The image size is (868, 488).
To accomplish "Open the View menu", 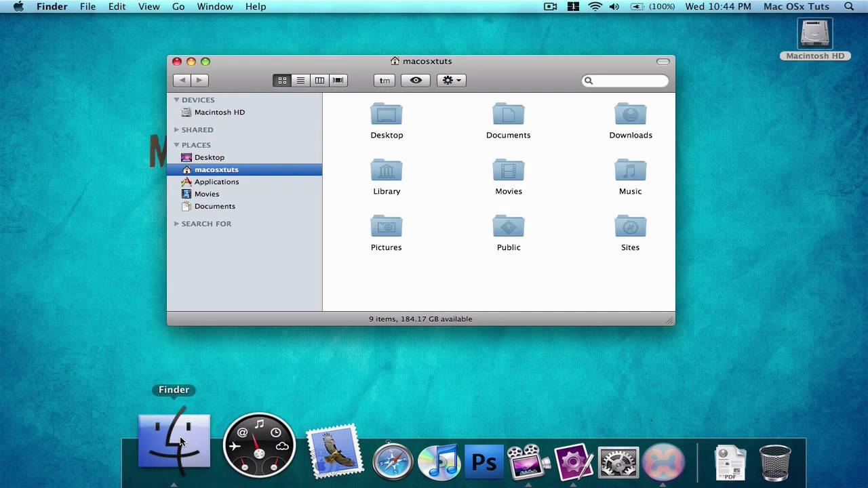I will point(149,7).
